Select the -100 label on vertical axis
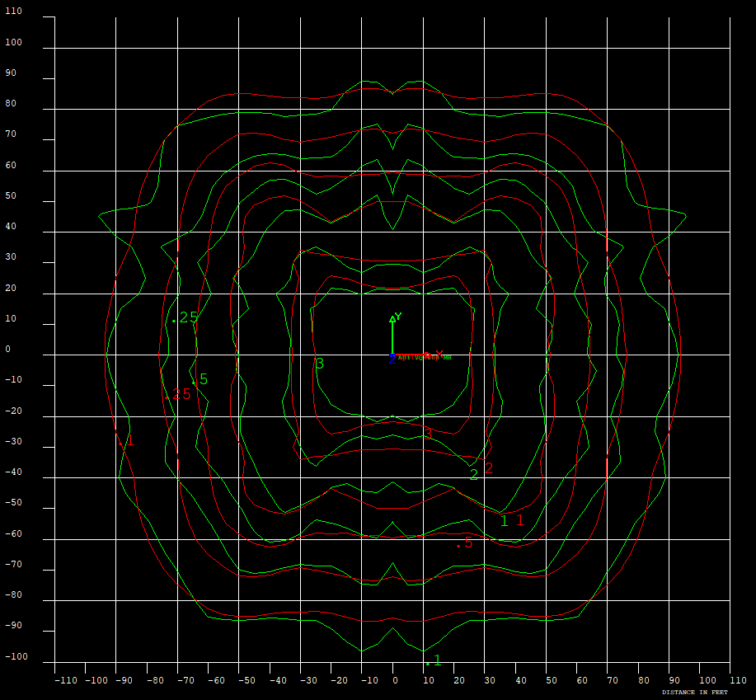This screenshot has width=756, height=700. (x=14, y=657)
